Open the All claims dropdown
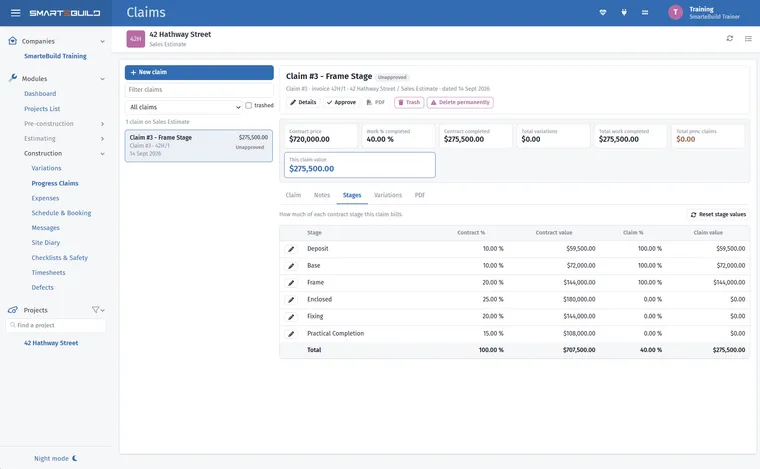 tap(184, 107)
